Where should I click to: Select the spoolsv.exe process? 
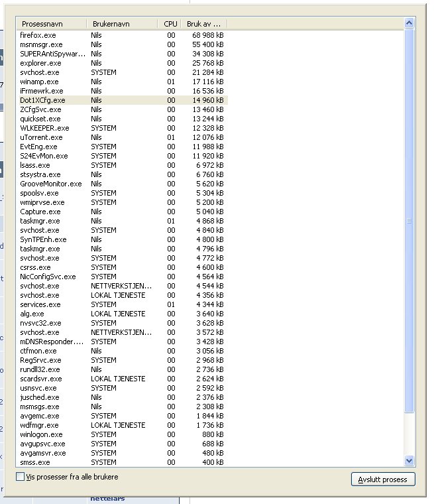pyautogui.click(x=122, y=193)
